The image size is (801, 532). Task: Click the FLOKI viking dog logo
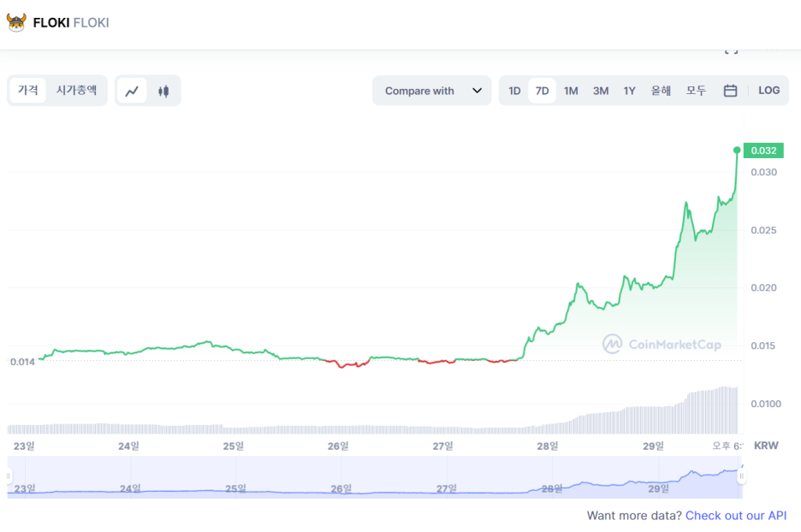coord(16,22)
